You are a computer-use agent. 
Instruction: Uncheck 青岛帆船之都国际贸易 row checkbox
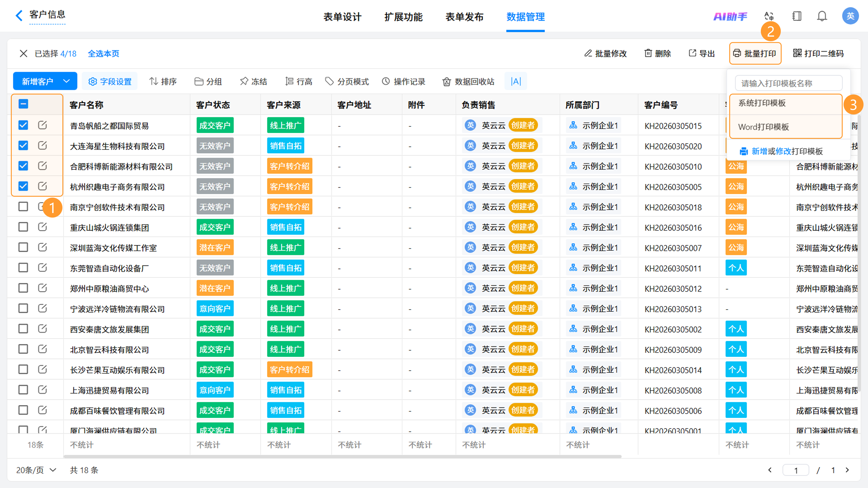[x=23, y=125]
